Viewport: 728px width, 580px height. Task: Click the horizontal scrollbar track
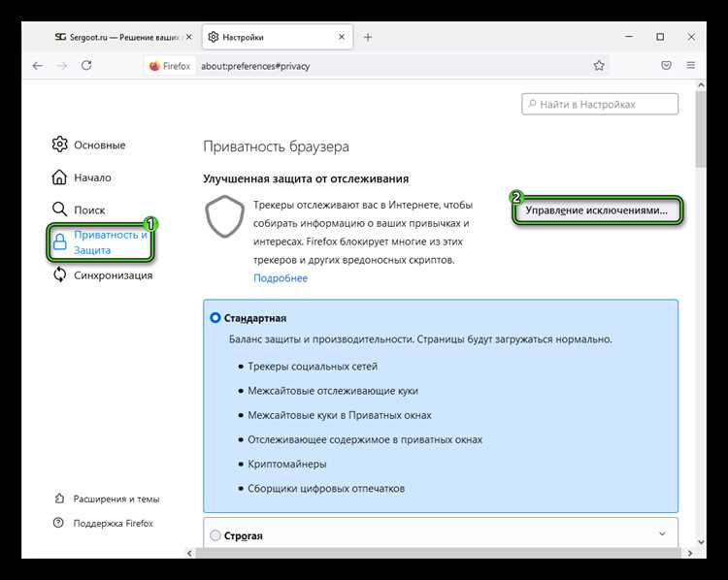439,553
